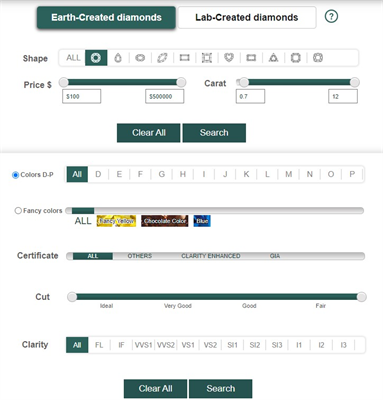Switch to Lab-Created diamonds tab
Image resolution: width=383 pixels, height=400 pixels.
click(x=247, y=17)
